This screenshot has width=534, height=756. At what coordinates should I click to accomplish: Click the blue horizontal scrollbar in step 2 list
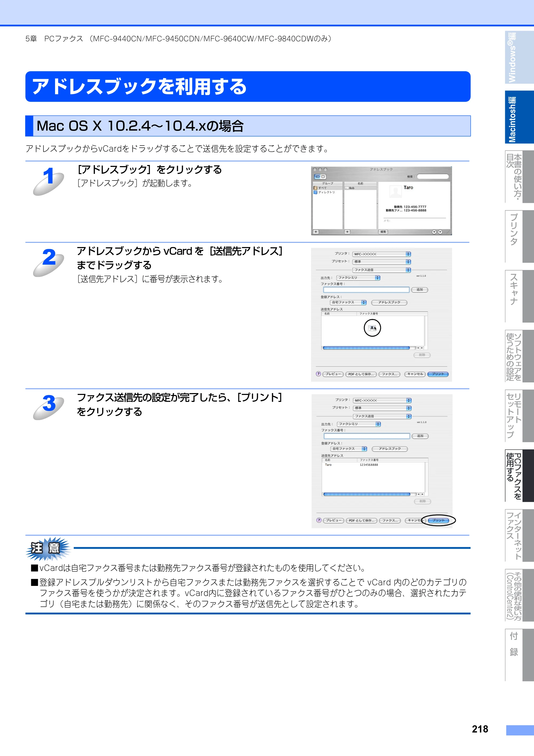pyautogui.click(x=366, y=348)
